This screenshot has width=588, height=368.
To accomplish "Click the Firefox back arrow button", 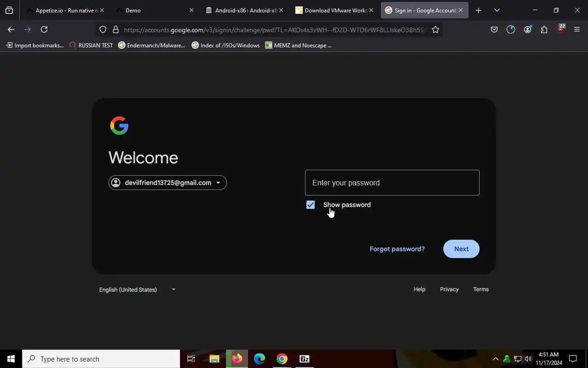I will coord(11,29).
